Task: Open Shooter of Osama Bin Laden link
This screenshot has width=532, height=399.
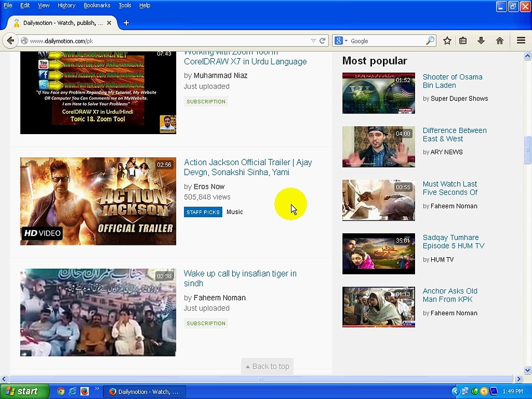Action: 452,81
